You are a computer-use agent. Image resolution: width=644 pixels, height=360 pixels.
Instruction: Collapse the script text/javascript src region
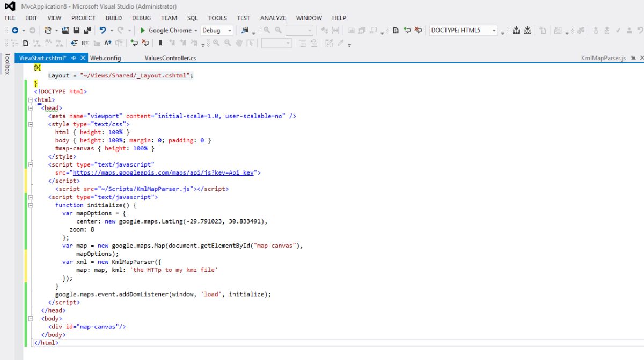[x=31, y=164]
